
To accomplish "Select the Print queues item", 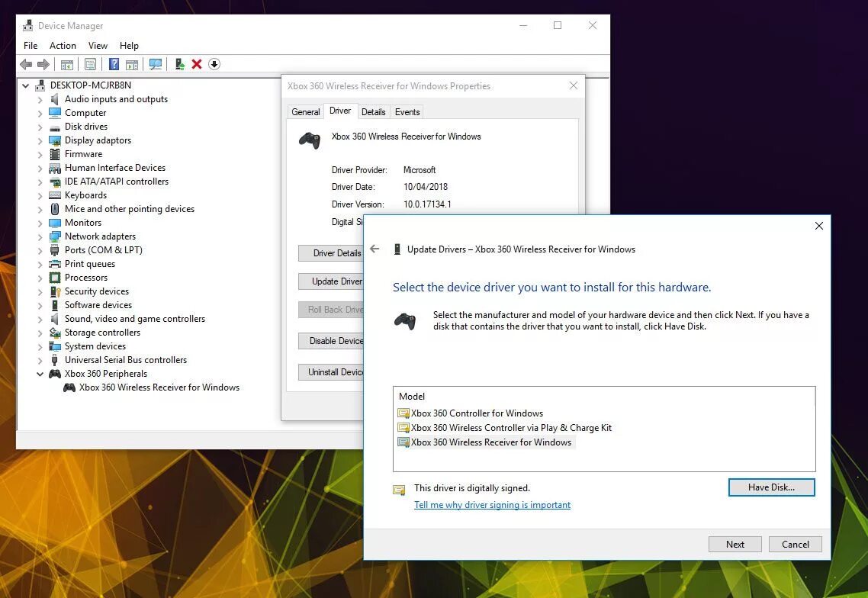I will (x=90, y=264).
